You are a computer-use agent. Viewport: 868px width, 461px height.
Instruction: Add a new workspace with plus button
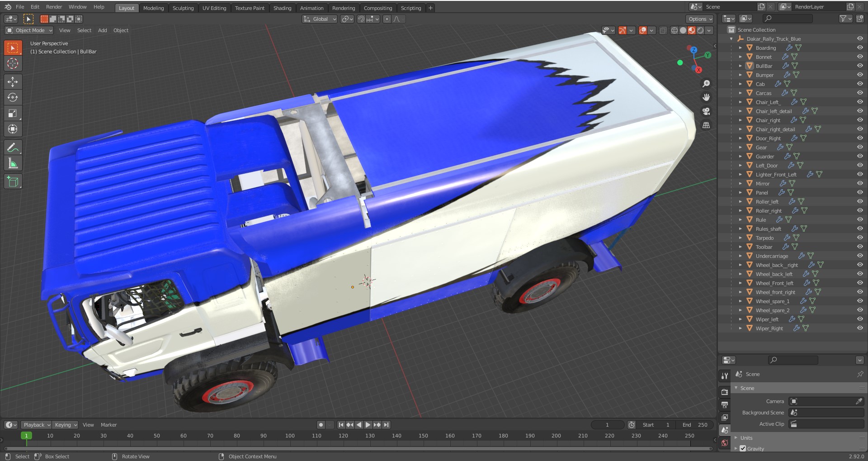click(430, 8)
